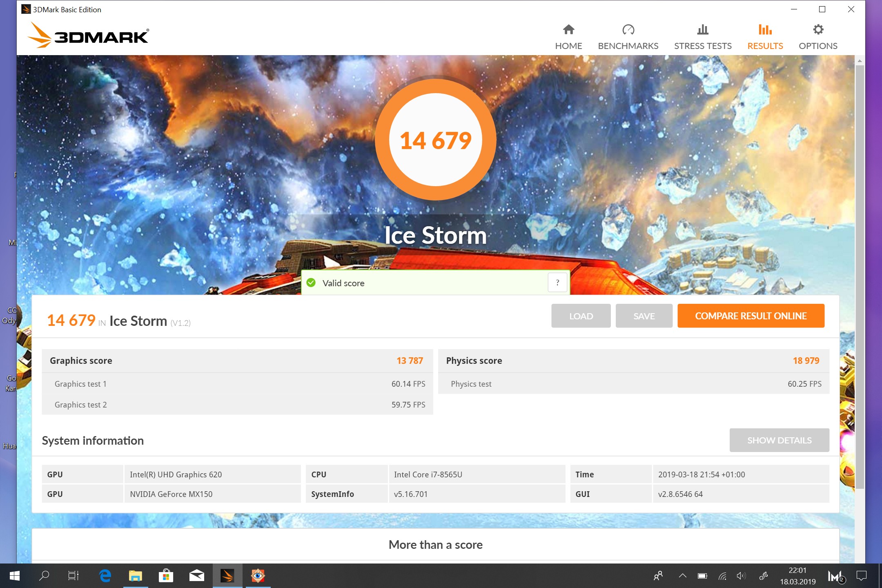
Task: Open the Valid score help question mark
Action: [x=557, y=283]
